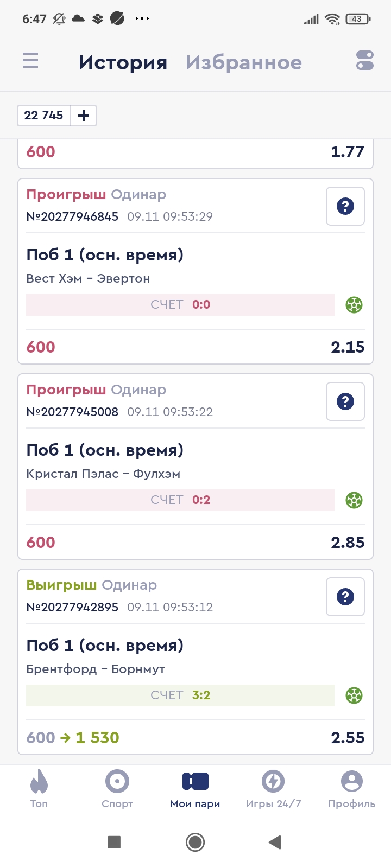This screenshot has height=868, width=391.
Task: Click football icon beside Брентфорд score
Action: tap(354, 695)
